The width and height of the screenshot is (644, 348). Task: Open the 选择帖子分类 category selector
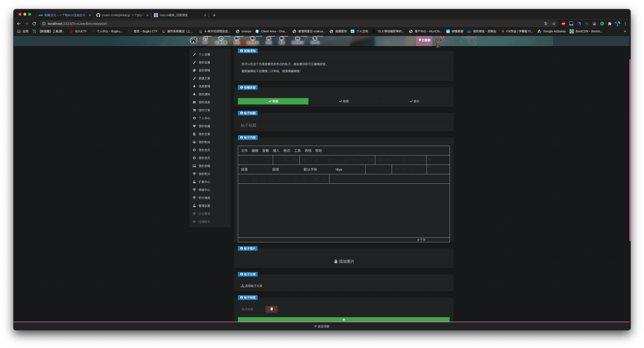343,286
